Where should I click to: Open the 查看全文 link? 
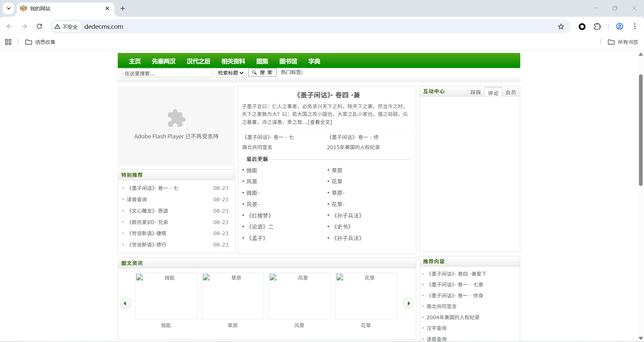click(x=320, y=122)
